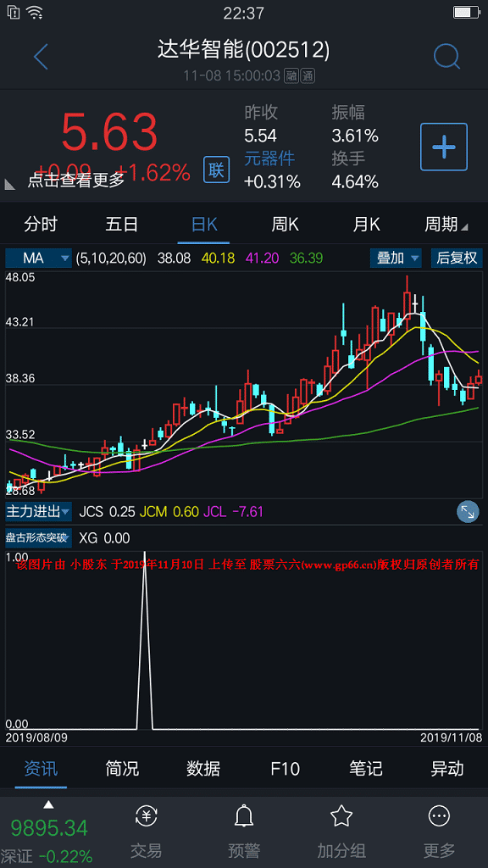This screenshot has width=488, height=868.
Task: Tap the MA5 value 38.08
Action: [174, 258]
